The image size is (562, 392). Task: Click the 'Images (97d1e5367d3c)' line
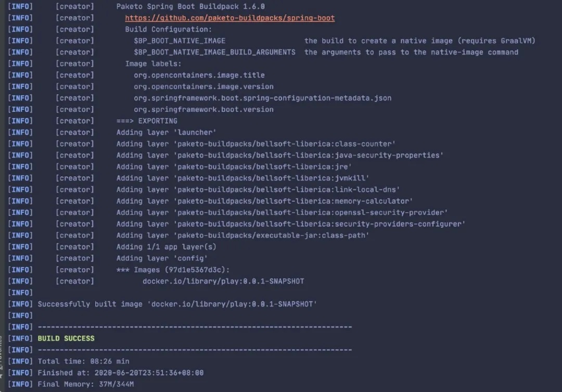[173, 270]
